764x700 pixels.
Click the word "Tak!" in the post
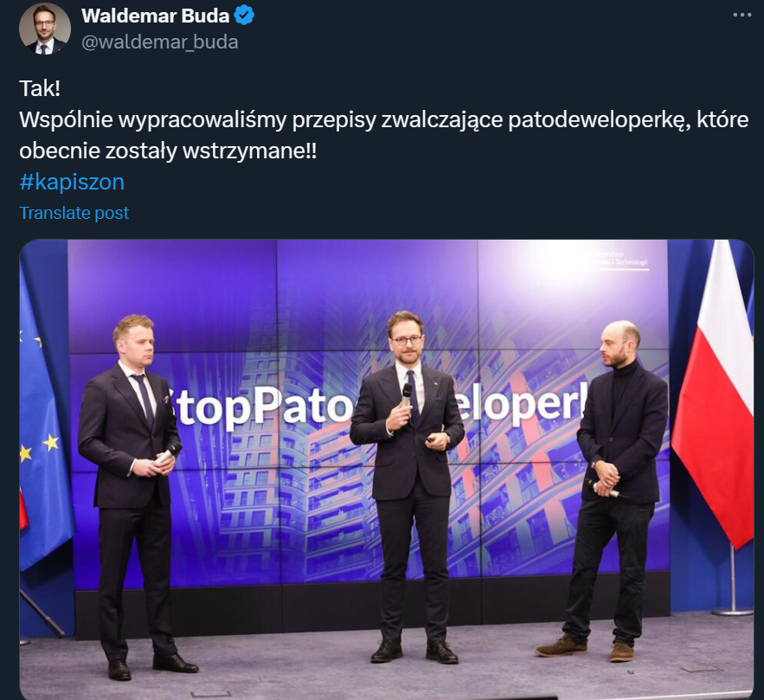[x=40, y=88]
